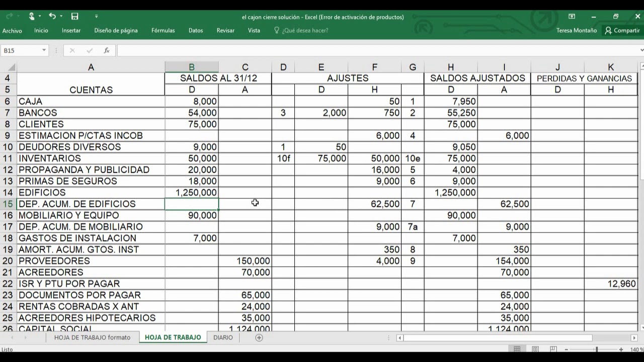Open the Vista ribbon tab
Screen dimensions: 644x362
point(254,31)
